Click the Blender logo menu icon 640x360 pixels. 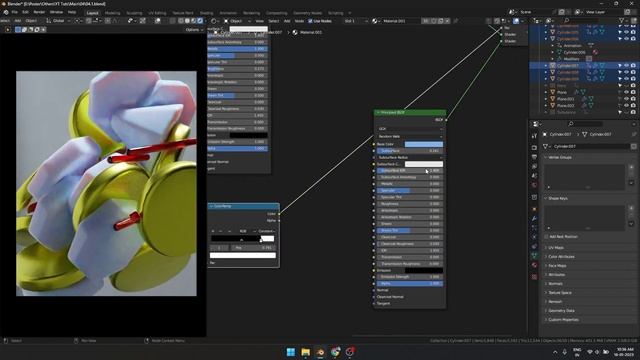pos(6,12)
